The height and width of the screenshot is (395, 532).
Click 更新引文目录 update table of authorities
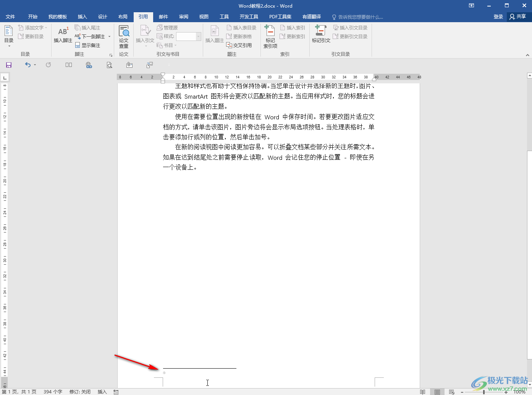[350, 36]
